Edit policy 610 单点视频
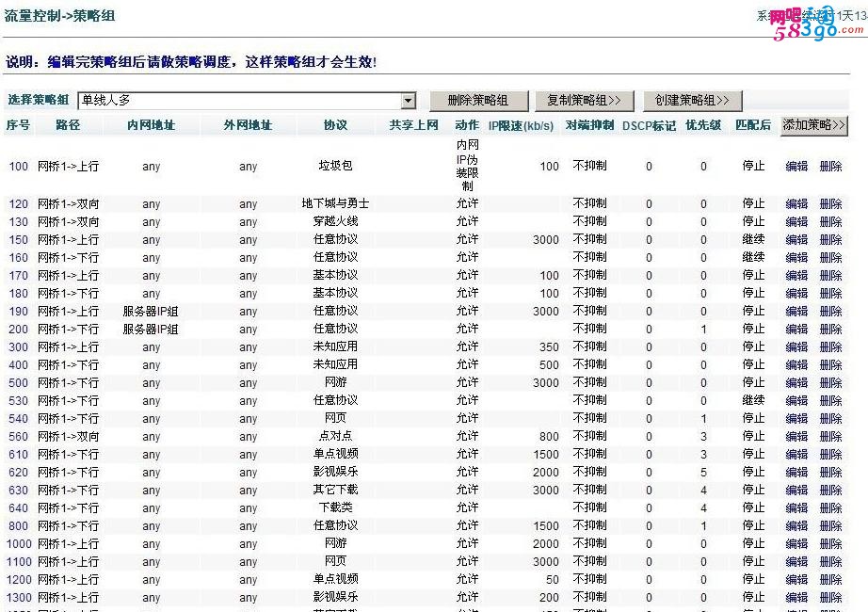 click(x=796, y=454)
